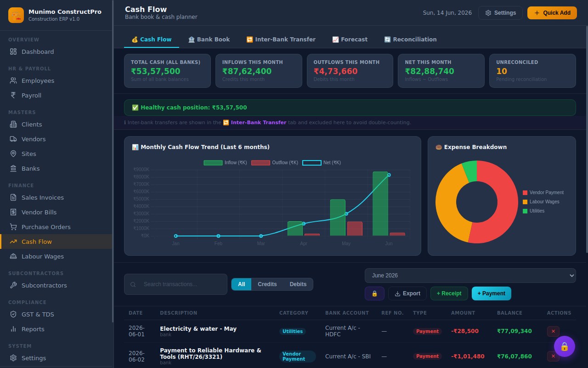
Task: Select Cash Flow trend icon in sidebar
Action: [x=13, y=241]
